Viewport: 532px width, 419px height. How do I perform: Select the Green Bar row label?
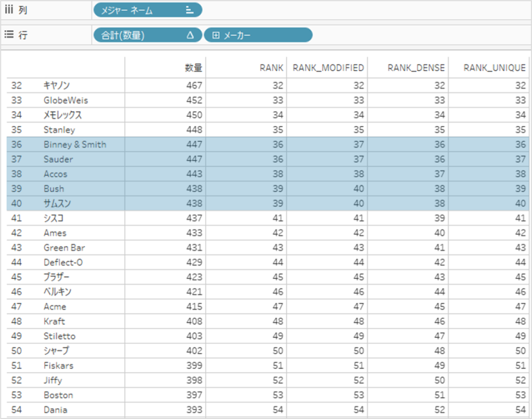[x=64, y=247]
